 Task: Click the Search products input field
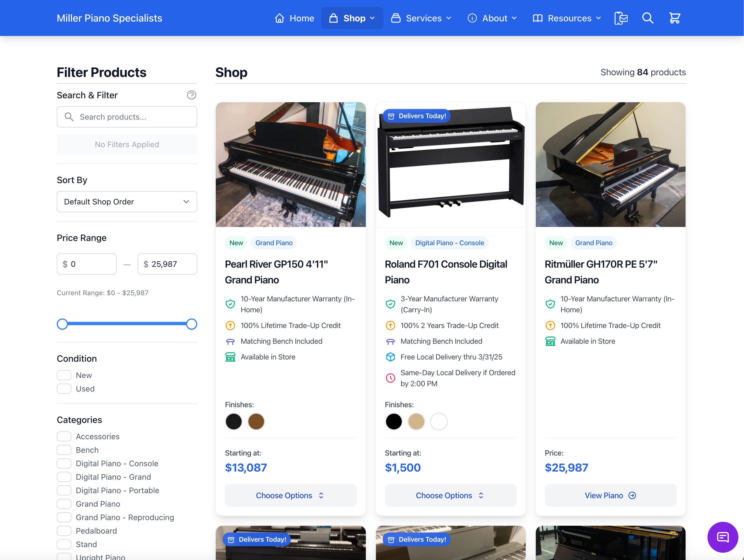127,117
